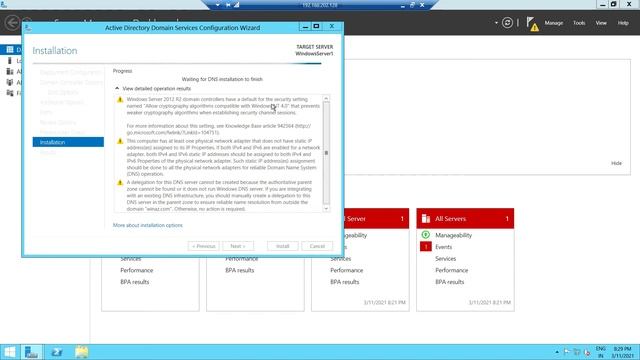
Task: Open dropdown arrow beside refresh icon
Action: [496, 23]
